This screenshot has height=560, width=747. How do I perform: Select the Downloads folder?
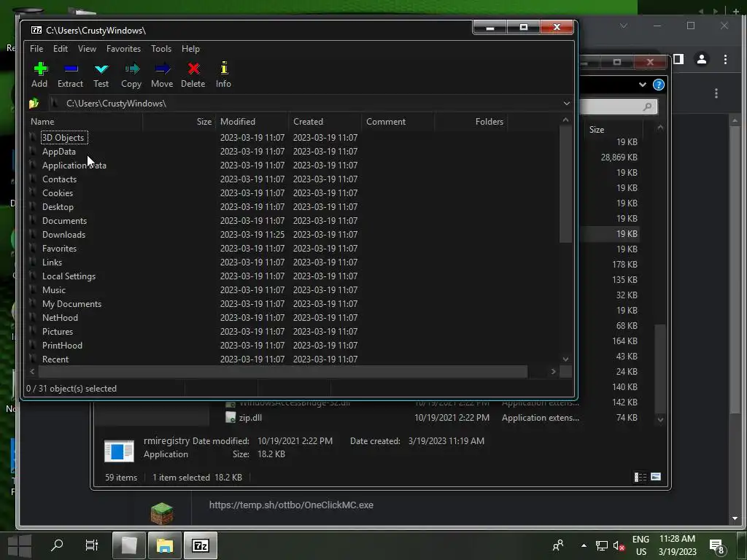coord(64,234)
